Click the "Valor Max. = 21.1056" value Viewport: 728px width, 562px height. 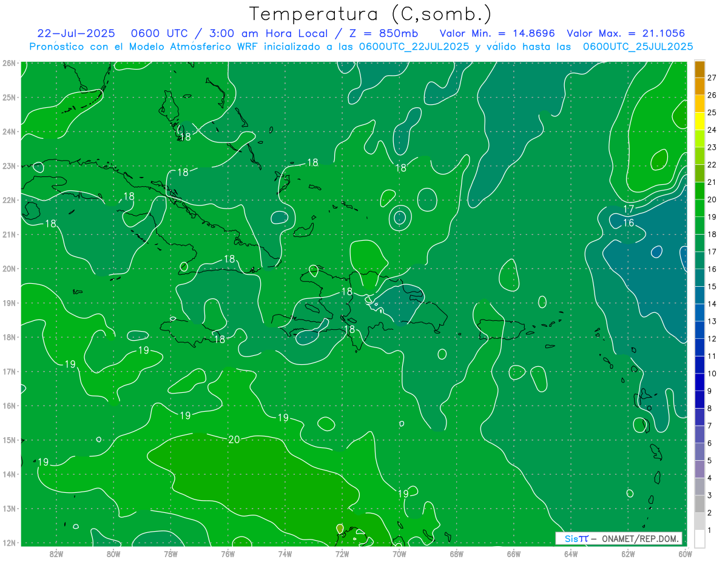pos(627,33)
